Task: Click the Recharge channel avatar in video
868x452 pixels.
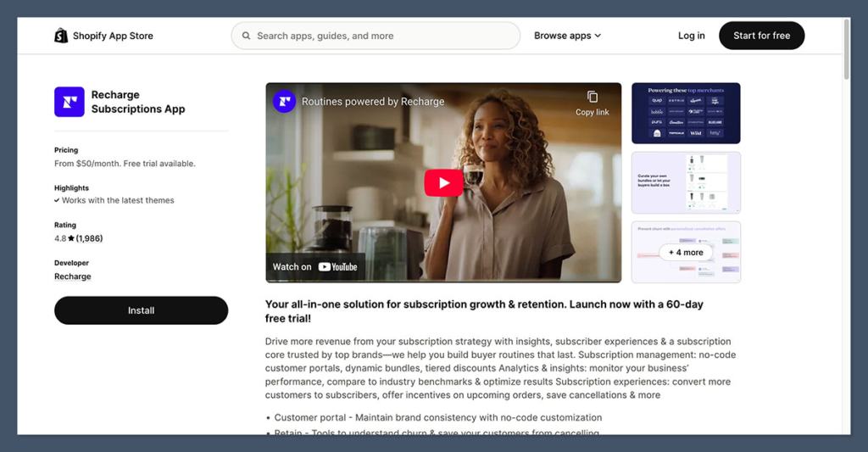Action: coord(284,102)
